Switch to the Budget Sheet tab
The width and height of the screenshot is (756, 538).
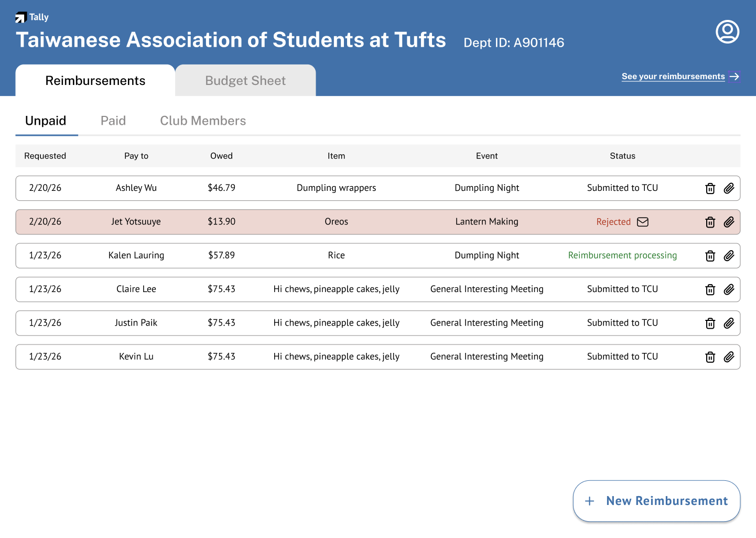point(245,81)
